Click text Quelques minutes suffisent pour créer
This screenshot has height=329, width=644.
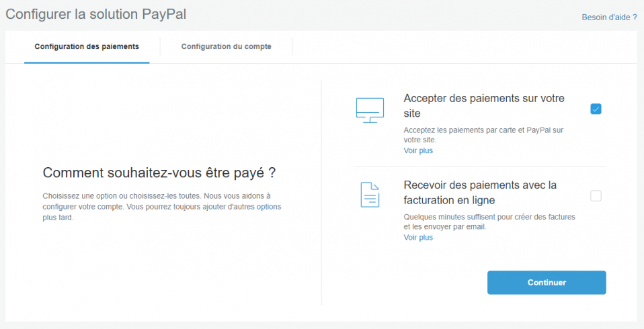click(x=489, y=222)
